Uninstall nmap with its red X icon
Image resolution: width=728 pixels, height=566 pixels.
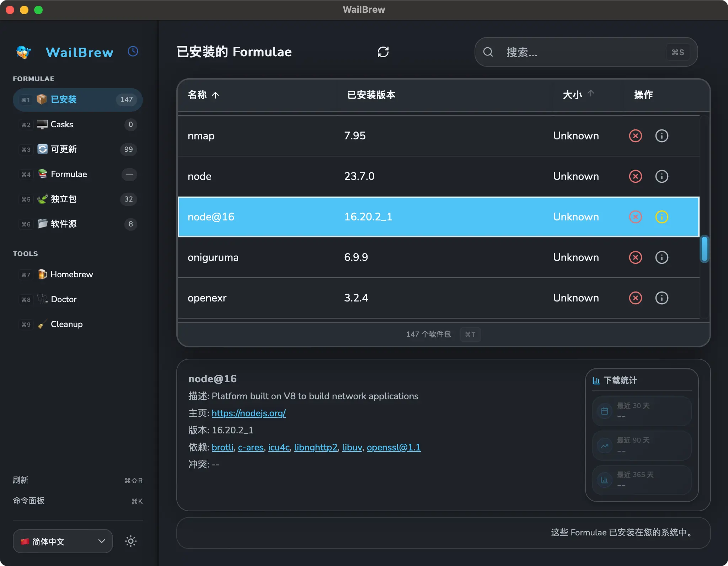click(x=635, y=136)
